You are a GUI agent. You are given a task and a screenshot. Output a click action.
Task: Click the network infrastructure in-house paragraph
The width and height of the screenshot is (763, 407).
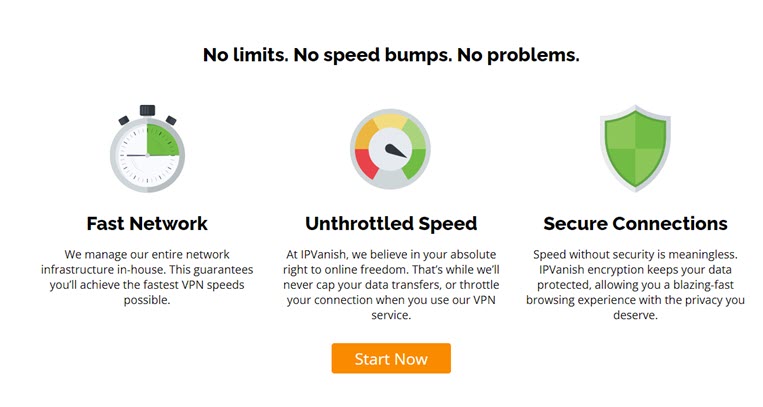(147, 277)
